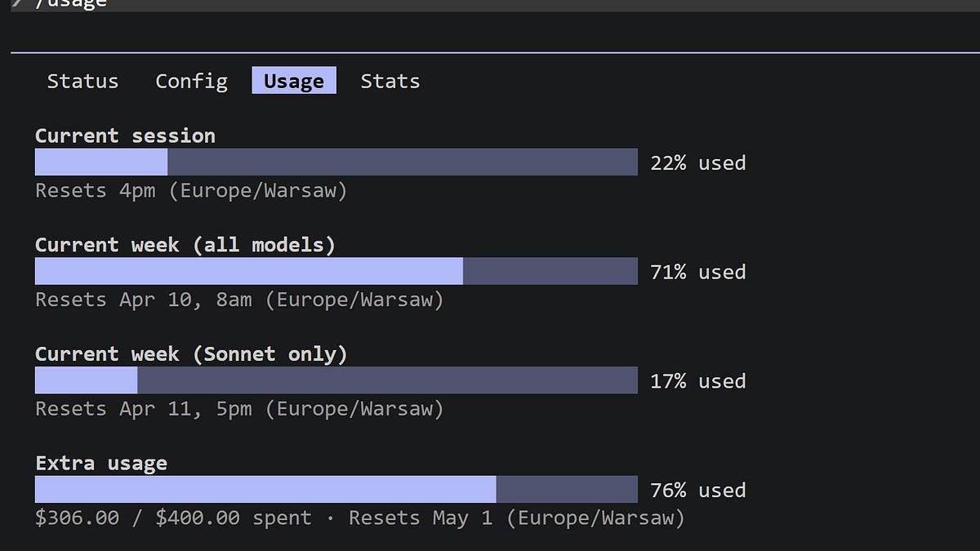This screenshot has width=980, height=551.
Task: Click the Resets 4pm session text
Action: point(191,191)
